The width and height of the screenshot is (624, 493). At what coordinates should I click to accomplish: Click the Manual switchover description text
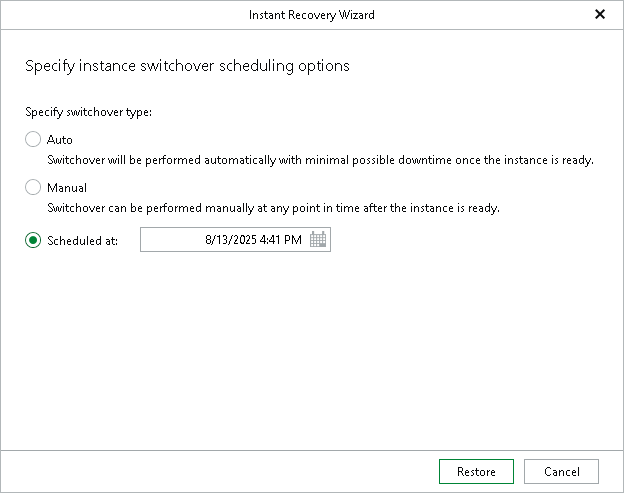273,208
